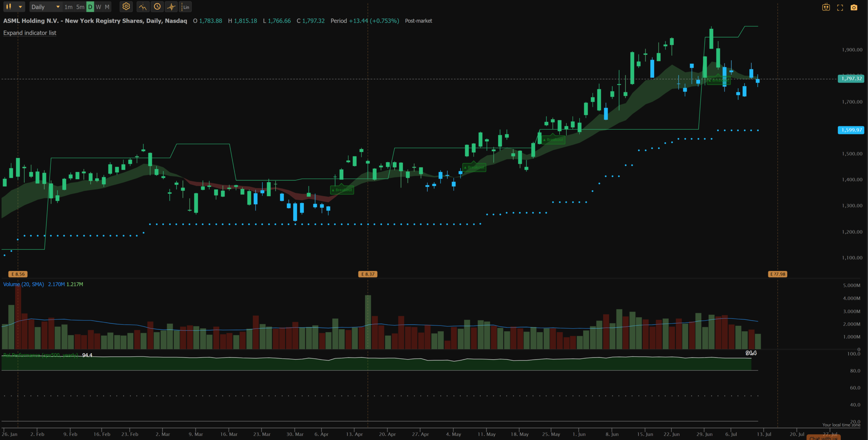Click the 1,700.00 price axis label

[x=852, y=102]
